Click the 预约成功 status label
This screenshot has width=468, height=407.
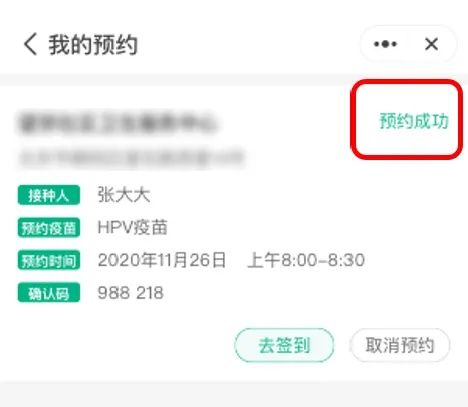414,120
